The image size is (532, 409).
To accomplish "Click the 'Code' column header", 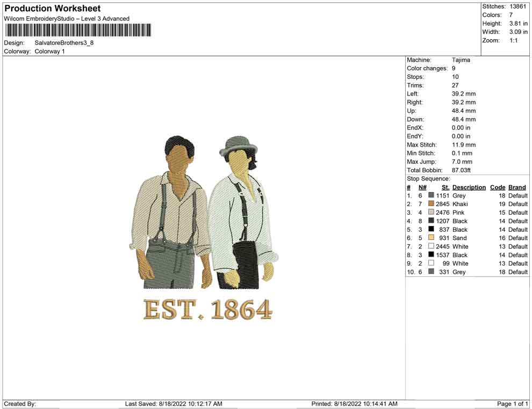I will click(498, 187).
